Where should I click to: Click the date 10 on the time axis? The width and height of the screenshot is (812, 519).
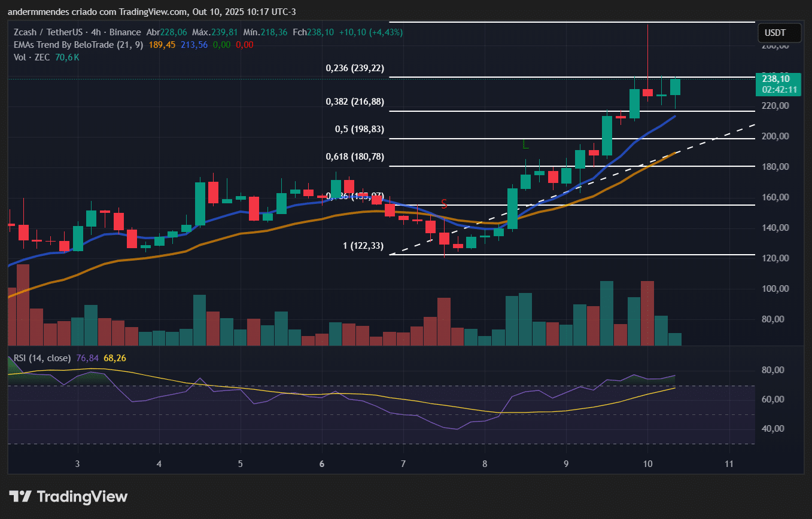click(647, 464)
